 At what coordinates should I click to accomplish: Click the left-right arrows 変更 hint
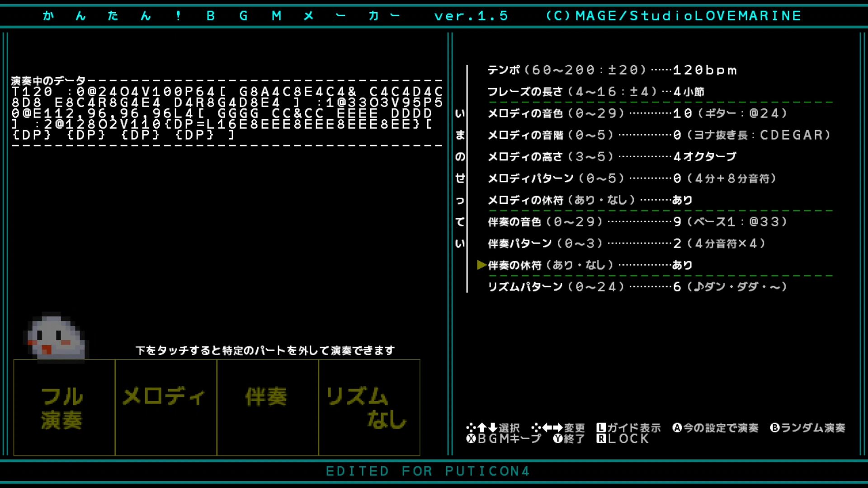pyautogui.click(x=558, y=427)
